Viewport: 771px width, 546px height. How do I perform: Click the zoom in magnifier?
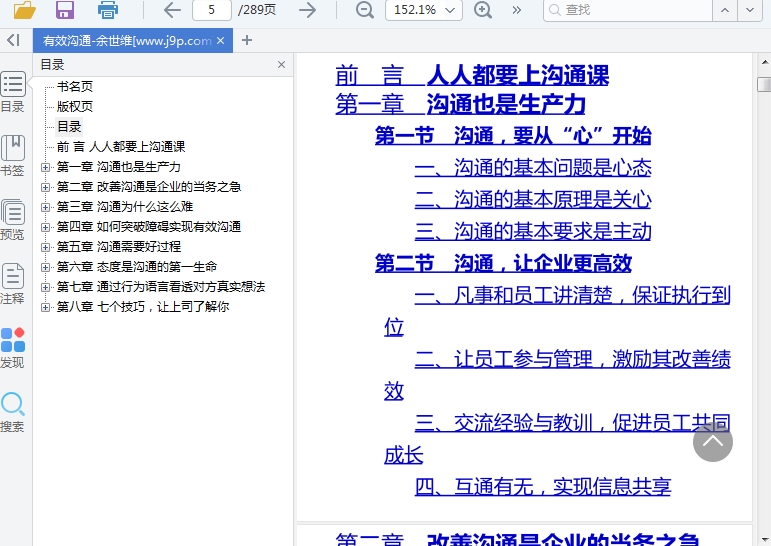[x=483, y=10]
